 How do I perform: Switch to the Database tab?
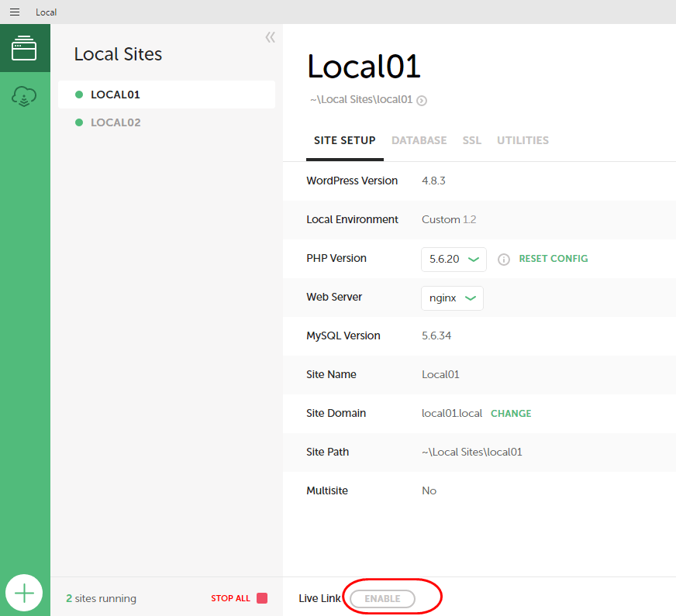(419, 140)
